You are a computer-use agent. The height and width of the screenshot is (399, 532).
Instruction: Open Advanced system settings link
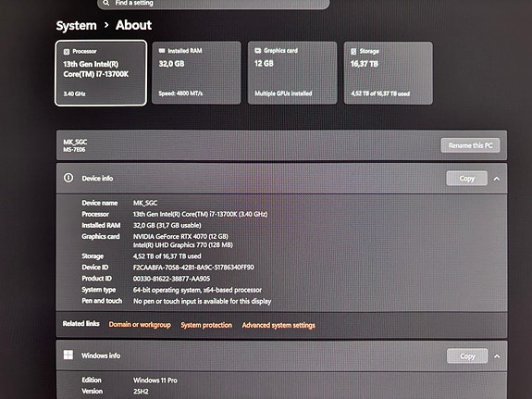click(278, 325)
